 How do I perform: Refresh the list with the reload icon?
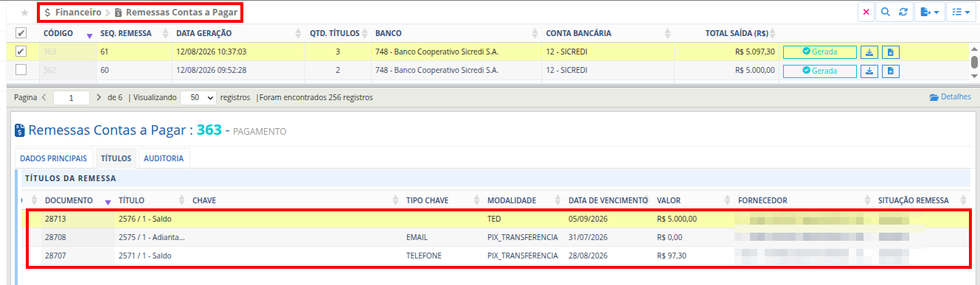[x=903, y=13]
